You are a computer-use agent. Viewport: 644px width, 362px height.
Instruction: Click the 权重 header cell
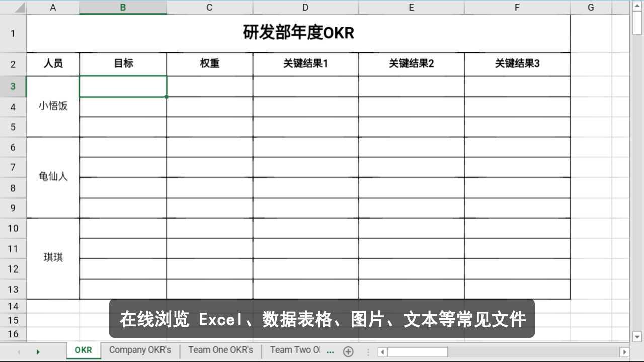[209, 64]
